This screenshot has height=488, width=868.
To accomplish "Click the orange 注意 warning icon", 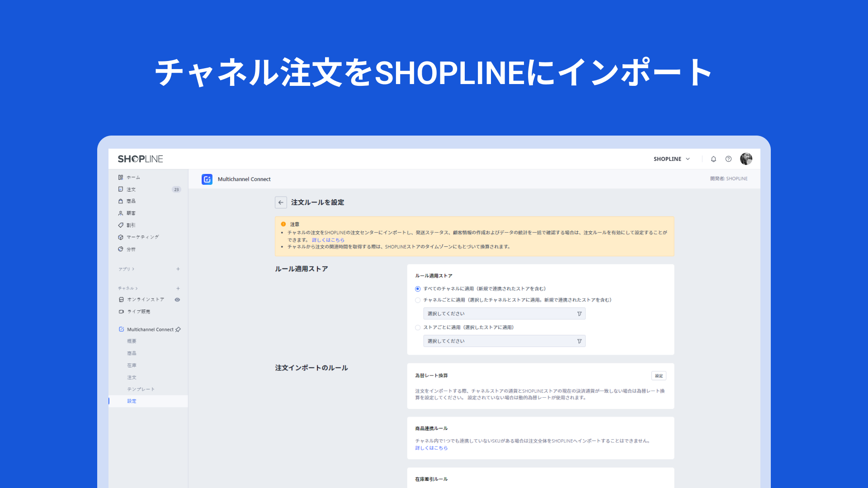I will (283, 224).
